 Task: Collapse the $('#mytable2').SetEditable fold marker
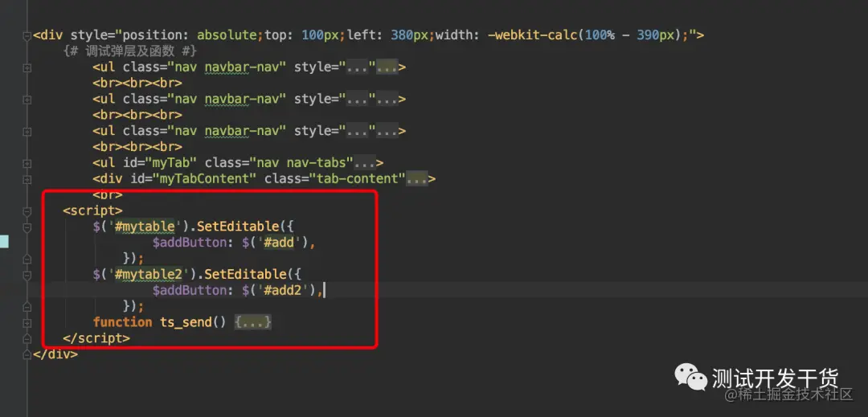[27, 275]
